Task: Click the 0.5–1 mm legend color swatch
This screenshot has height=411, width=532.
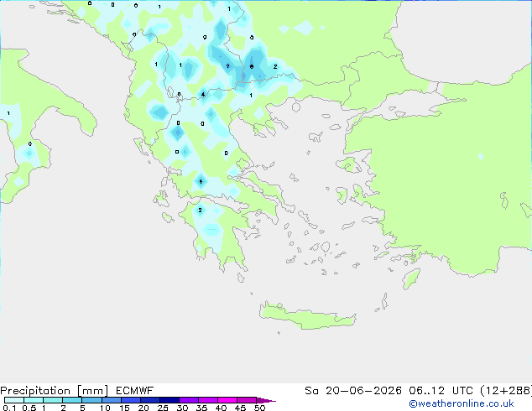Action: tap(34, 400)
